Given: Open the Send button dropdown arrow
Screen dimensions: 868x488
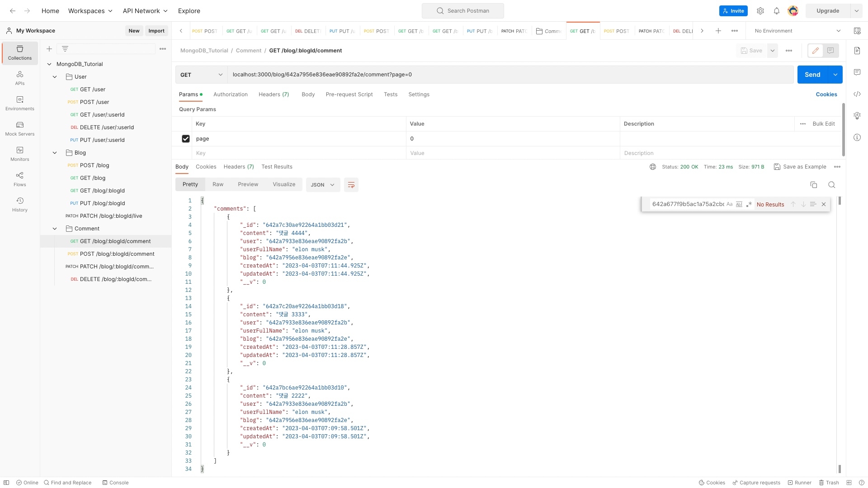Looking at the screenshot, I should pyautogui.click(x=835, y=75).
